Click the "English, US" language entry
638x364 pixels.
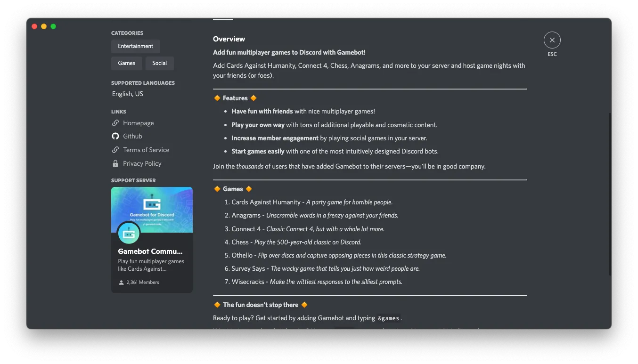click(128, 94)
